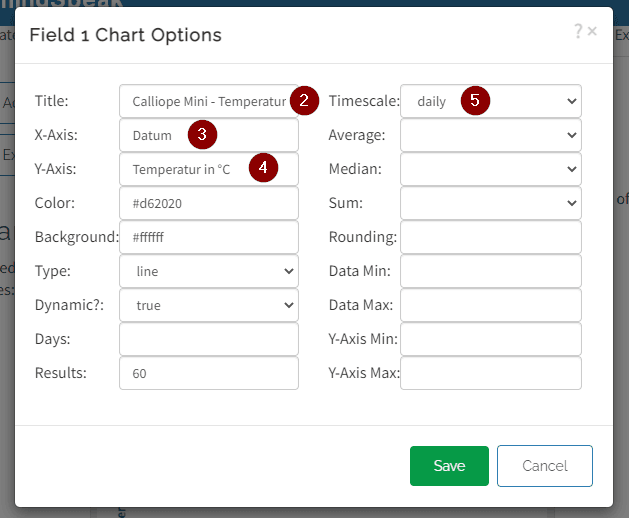Click the X-Axis field containing Datum

tap(160, 135)
